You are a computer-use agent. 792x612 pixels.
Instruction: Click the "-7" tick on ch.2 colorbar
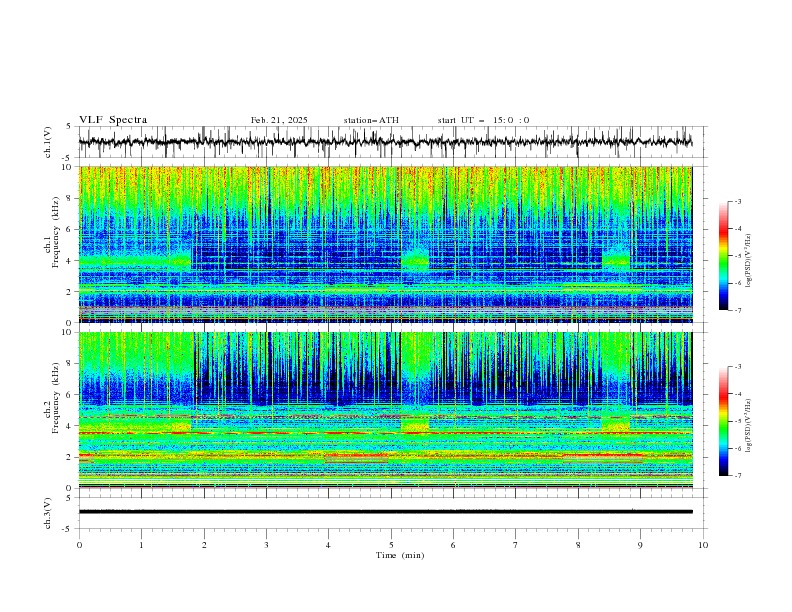pyautogui.click(x=737, y=476)
